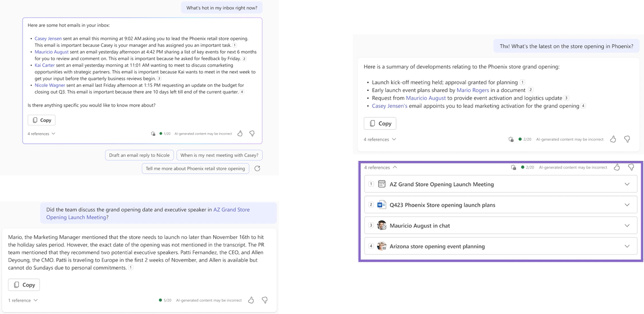Click the refresh suggestions icon beside the prompt chips
644x314 pixels.
click(257, 169)
